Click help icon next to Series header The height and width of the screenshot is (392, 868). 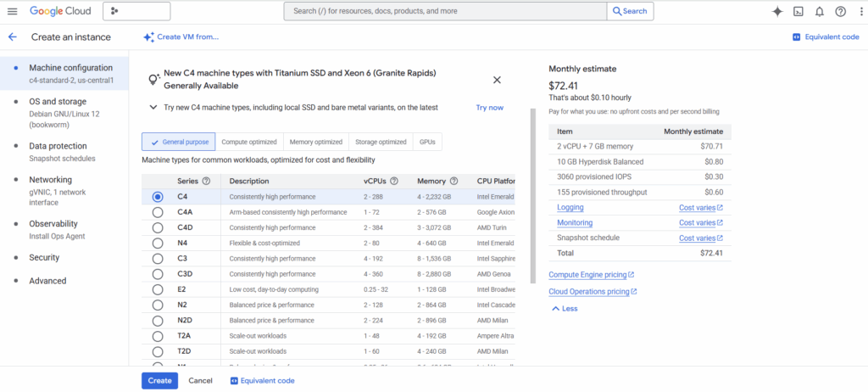206,181
